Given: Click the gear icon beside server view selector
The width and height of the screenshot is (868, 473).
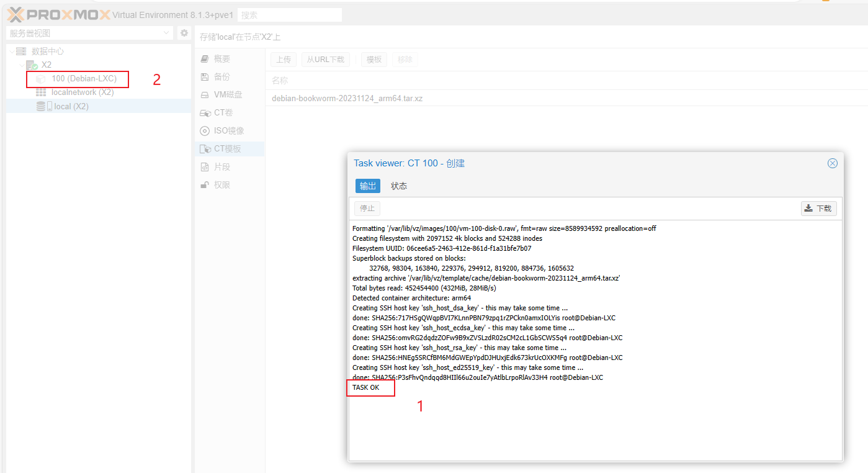Looking at the screenshot, I should coord(184,34).
